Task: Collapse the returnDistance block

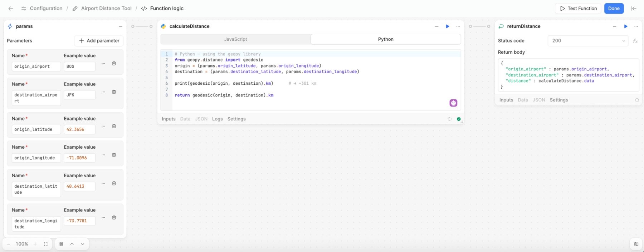Action: click(x=614, y=26)
